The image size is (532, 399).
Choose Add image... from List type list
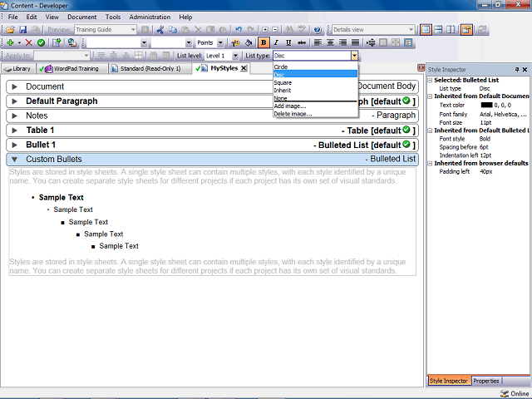(315, 106)
